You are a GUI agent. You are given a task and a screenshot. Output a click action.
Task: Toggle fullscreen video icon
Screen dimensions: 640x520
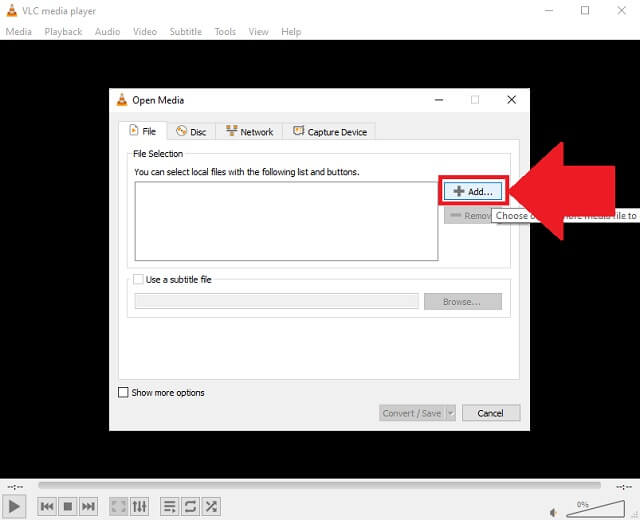pyautogui.click(x=119, y=507)
